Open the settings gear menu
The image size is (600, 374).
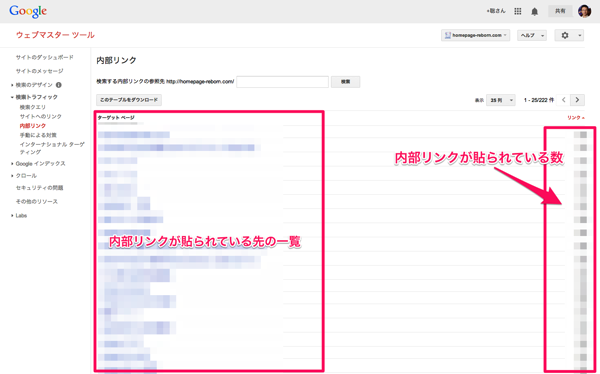pyautogui.click(x=569, y=35)
